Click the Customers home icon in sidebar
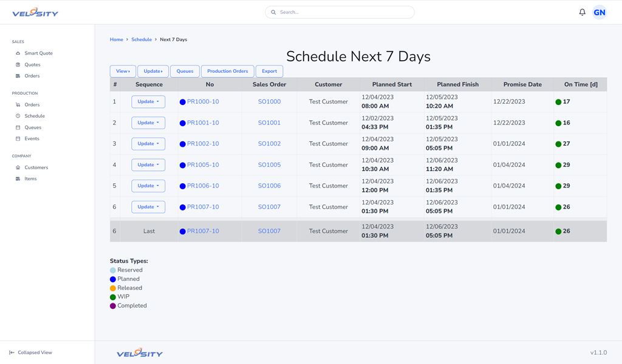Screen dimensions: 622x364 (x=18, y=167)
